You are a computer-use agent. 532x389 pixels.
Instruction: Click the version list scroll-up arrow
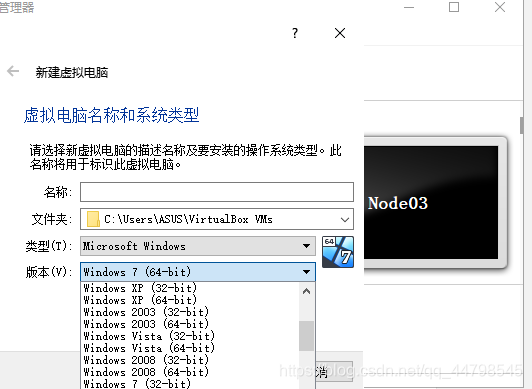pyautogui.click(x=306, y=291)
